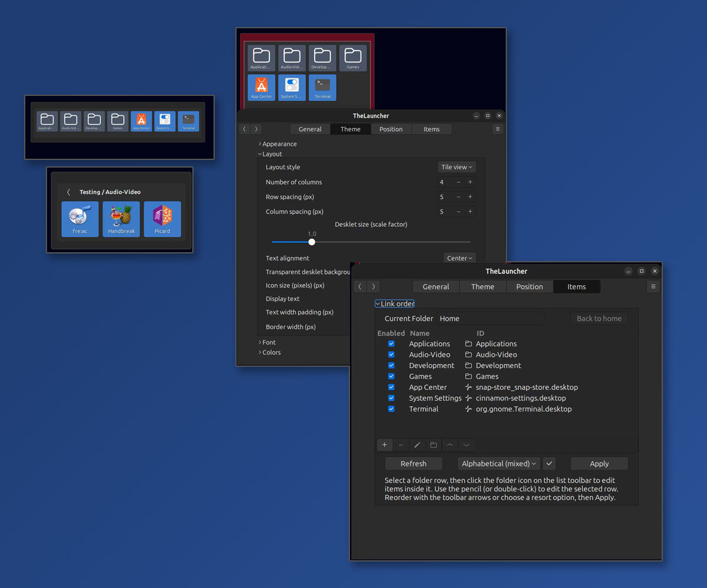Switch to Theme tab in front window
The height and width of the screenshot is (588, 707).
point(482,286)
